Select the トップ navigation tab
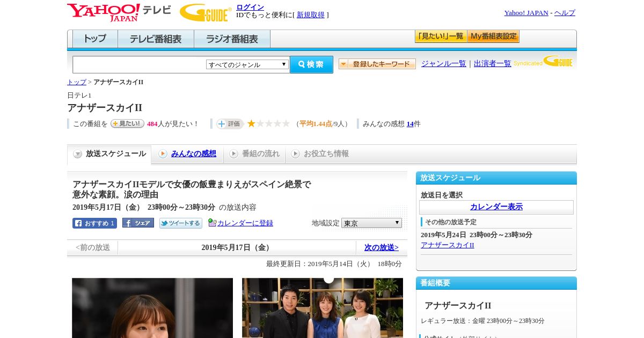The height and width of the screenshot is (338, 644). point(95,39)
